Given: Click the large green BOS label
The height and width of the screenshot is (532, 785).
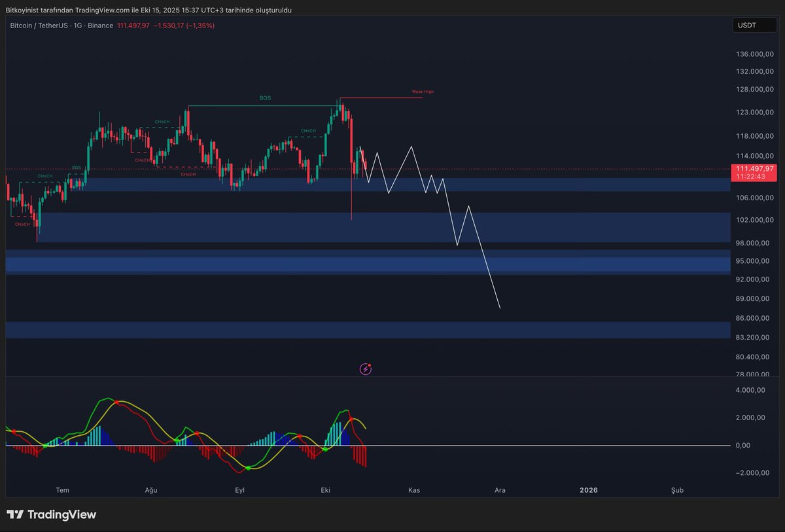Looking at the screenshot, I should click(x=265, y=98).
